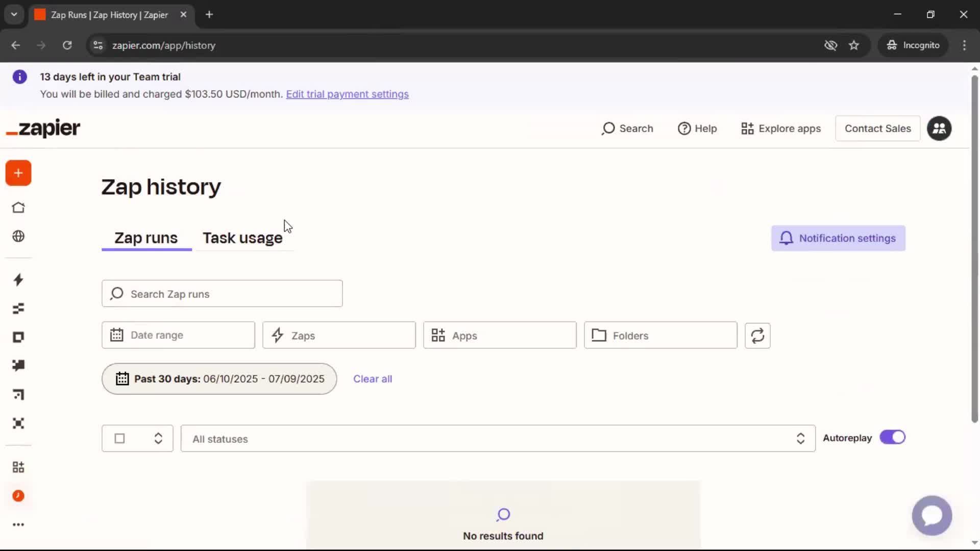The height and width of the screenshot is (551, 980).
Task: Click the page vertical scrollbar
Action: [x=974, y=250]
